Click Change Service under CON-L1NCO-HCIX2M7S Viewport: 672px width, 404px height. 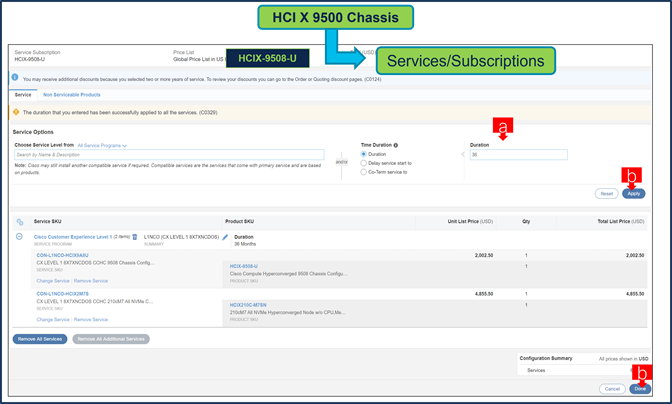pos(53,320)
